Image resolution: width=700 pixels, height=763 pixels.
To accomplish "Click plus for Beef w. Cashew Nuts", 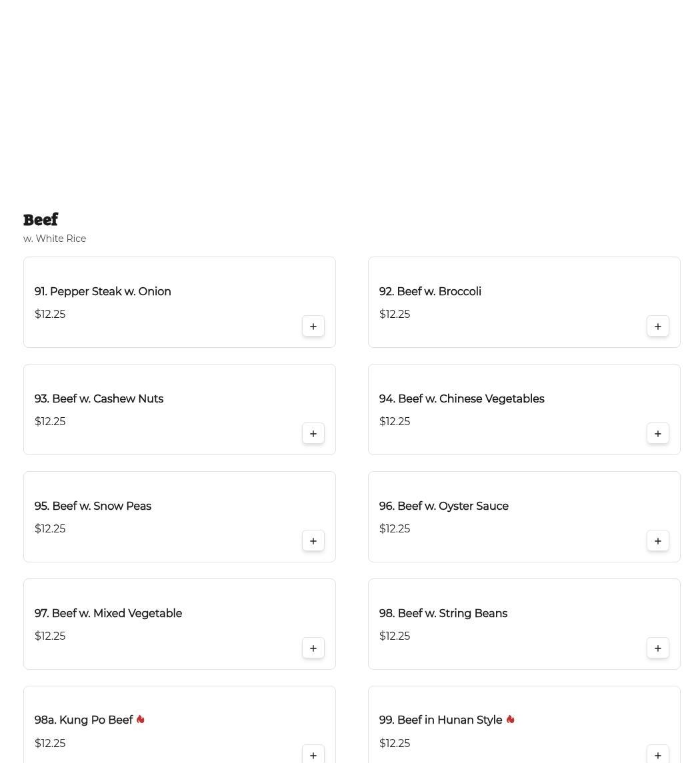I will click(313, 434).
